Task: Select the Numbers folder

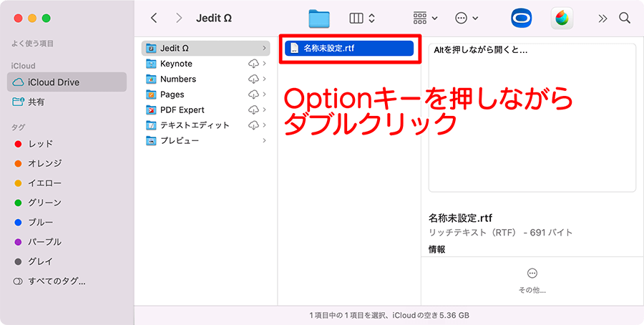Action: coord(206,79)
